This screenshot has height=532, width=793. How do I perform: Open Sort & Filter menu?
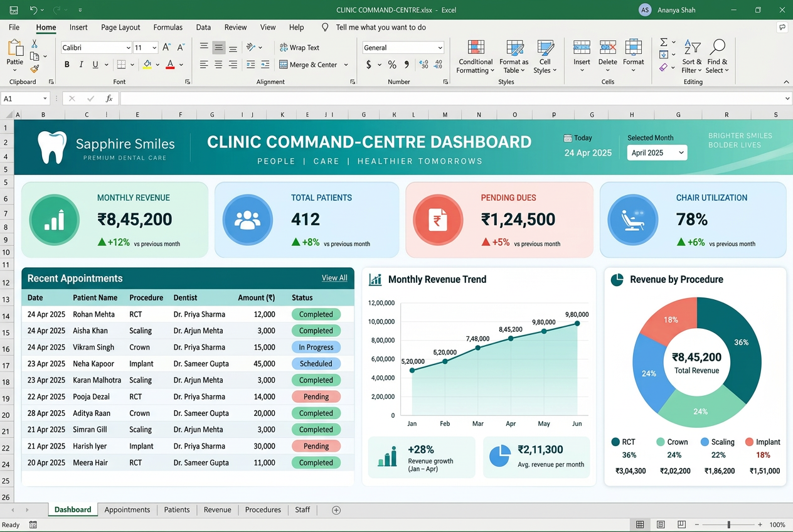(692, 56)
